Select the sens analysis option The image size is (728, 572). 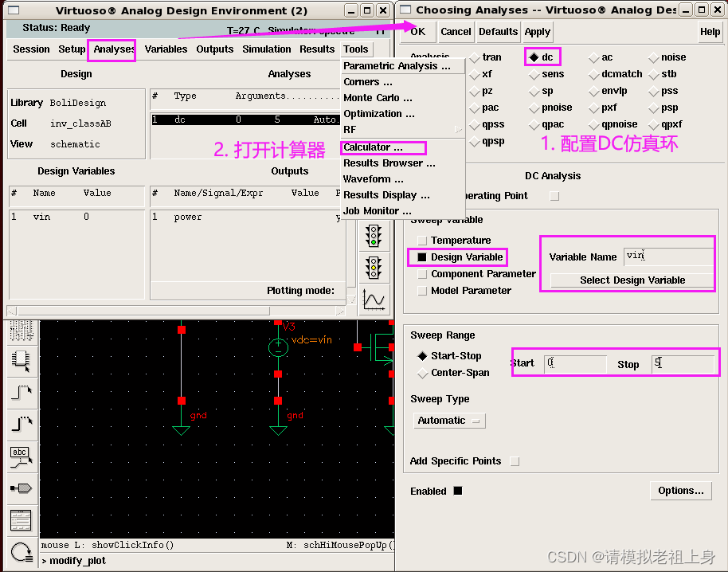click(x=546, y=74)
